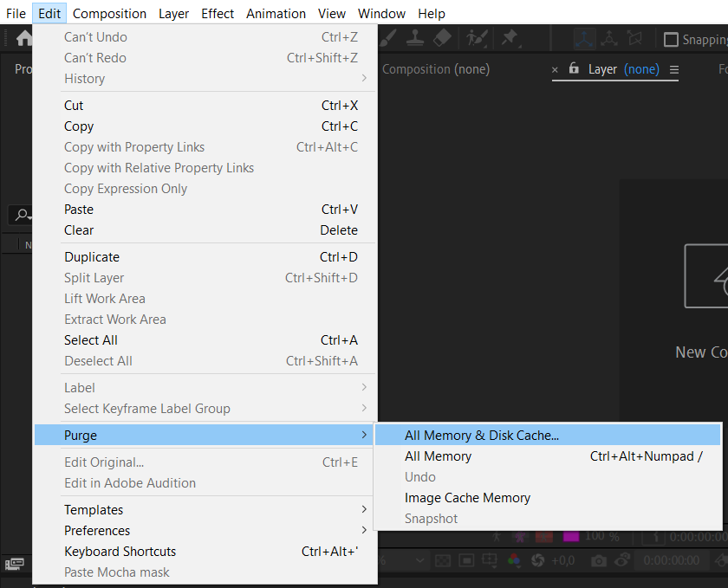Image resolution: width=728 pixels, height=588 pixels.
Task: Take a snapshot with camera icon
Action: 599,561
